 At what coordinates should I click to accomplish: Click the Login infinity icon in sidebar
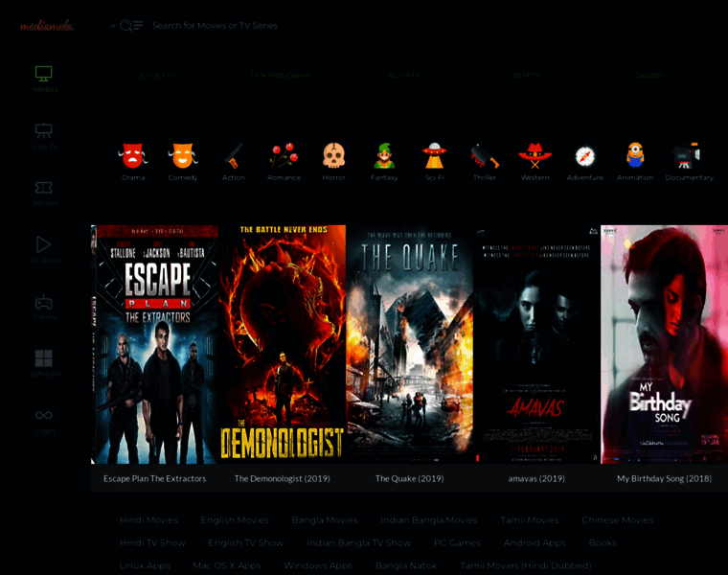[44, 415]
